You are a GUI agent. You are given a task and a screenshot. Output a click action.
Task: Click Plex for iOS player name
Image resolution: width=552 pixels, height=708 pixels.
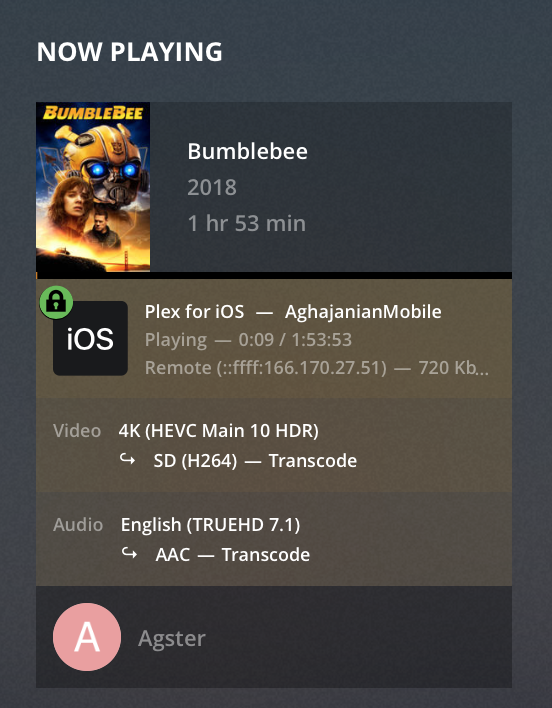(195, 312)
